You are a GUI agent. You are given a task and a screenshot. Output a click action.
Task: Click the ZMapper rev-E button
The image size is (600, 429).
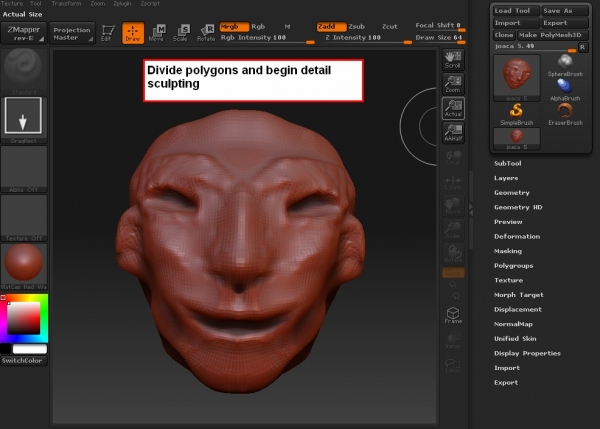pos(24,33)
